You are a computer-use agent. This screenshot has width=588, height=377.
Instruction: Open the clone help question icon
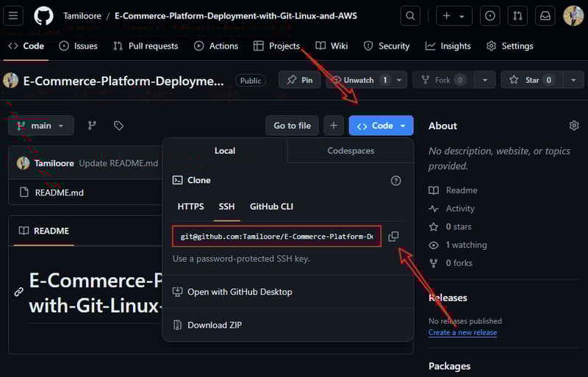tap(395, 180)
